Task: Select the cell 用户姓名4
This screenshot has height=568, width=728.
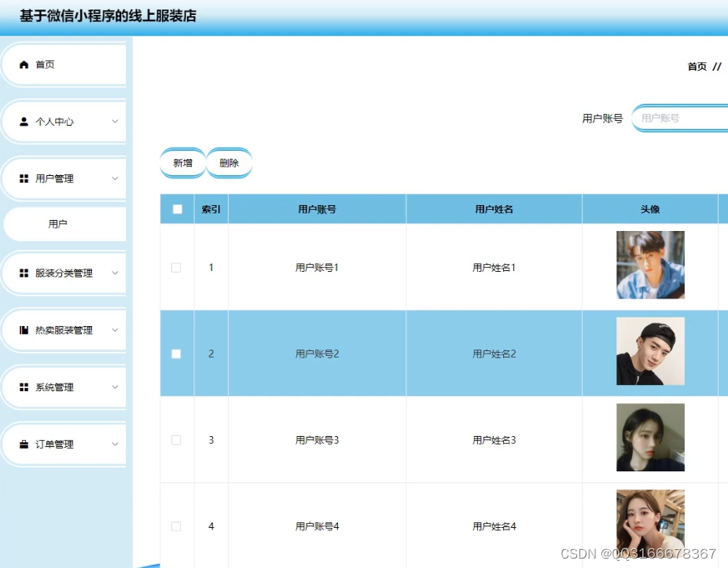Action: tap(494, 526)
